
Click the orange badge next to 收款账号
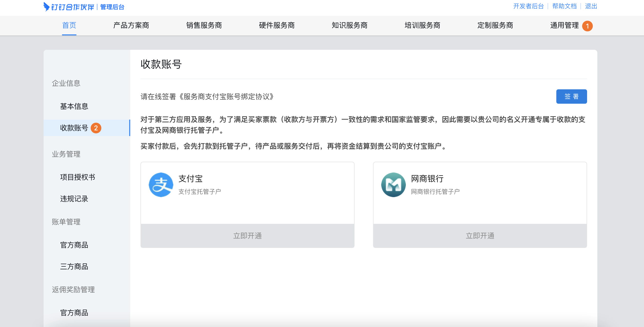point(96,128)
